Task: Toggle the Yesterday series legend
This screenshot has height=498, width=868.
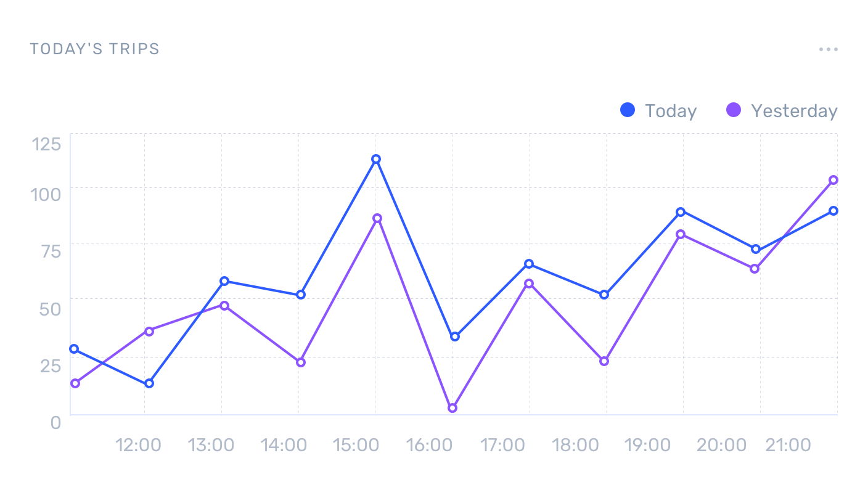Action: click(x=793, y=111)
